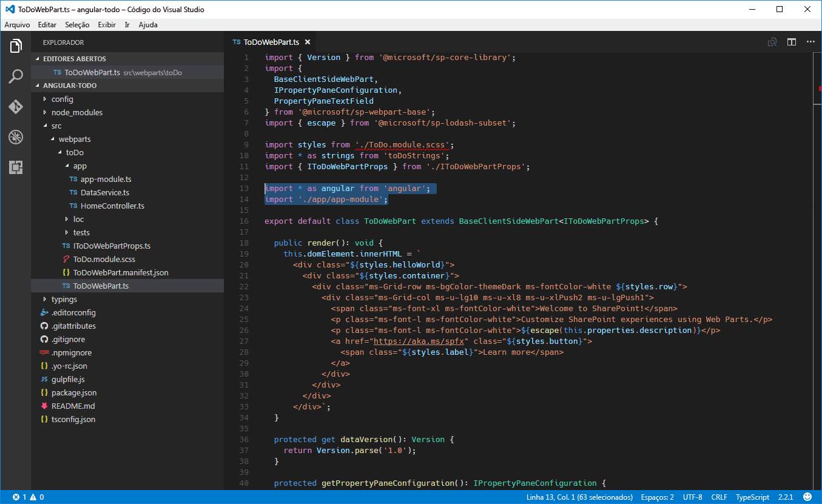This screenshot has width=822, height=504.
Task: Collapse the webparts folder
Action: point(127,139)
